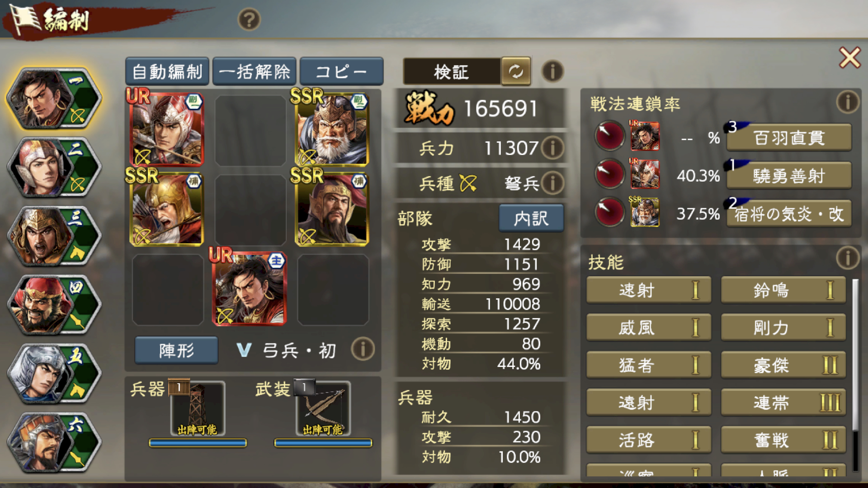Switch to squad 四 tab
Image resolution: width=868 pixels, height=488 pixels.
coord(54,305)
